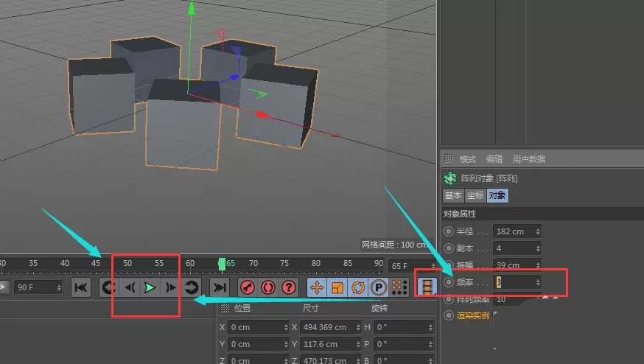Viewport: 644px width, 364px height.
Task: Toggle scale keyframe recording icon
Action: 337,287
